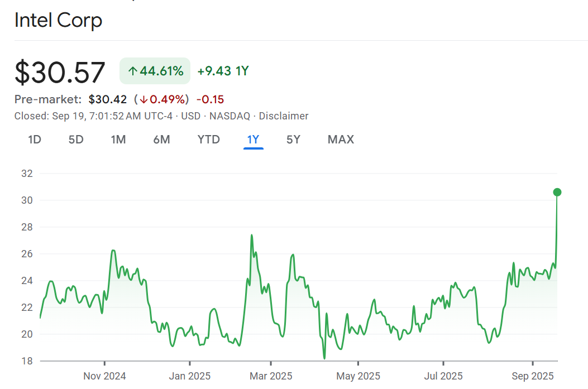Click the 26 y-axis value
This screenshot has height=389, width=588.
tap(27, 254)
